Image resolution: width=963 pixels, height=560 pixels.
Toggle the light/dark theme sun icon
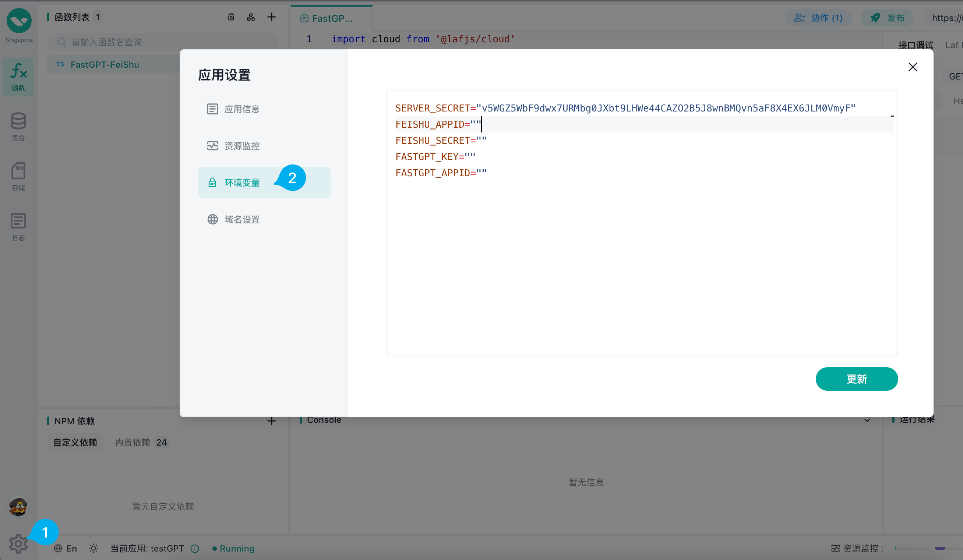(93, 549)
